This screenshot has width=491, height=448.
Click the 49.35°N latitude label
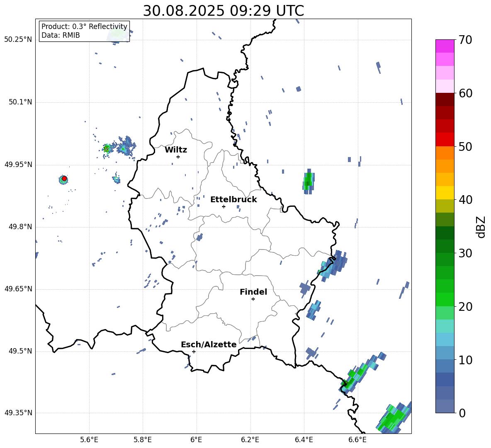(x=18, y=413)
